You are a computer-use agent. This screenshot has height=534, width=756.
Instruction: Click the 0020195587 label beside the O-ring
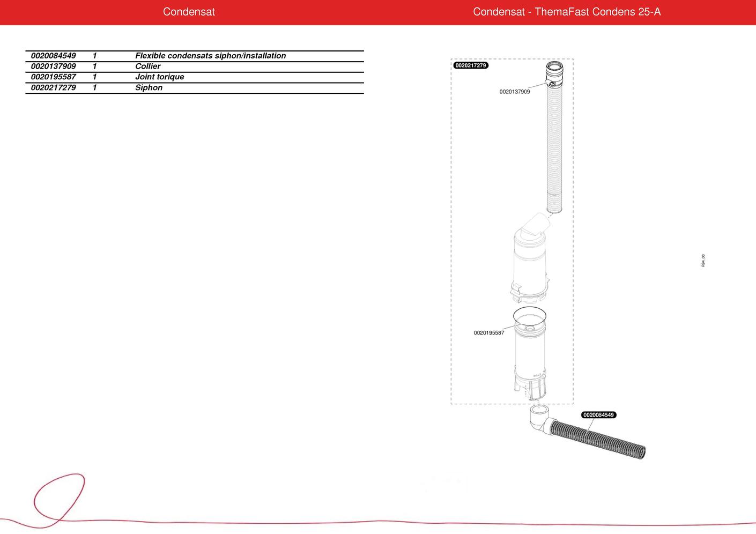coord(488,333)
